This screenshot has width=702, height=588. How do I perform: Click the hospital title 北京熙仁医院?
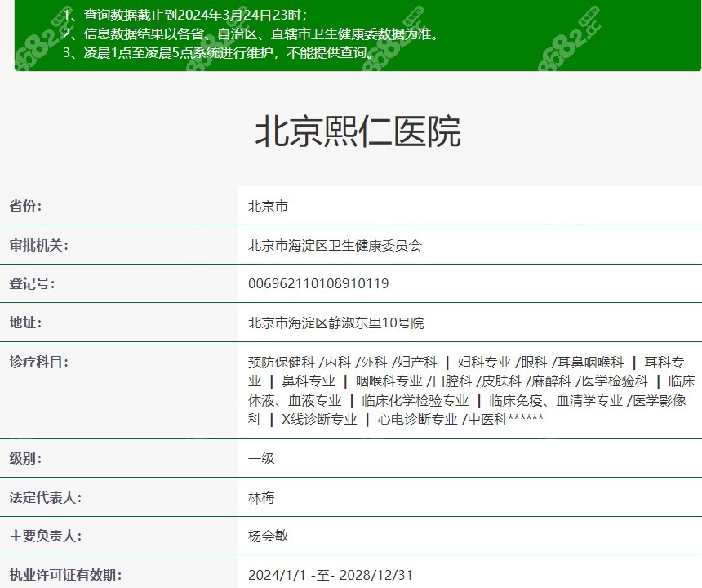[x=358, y=131]
